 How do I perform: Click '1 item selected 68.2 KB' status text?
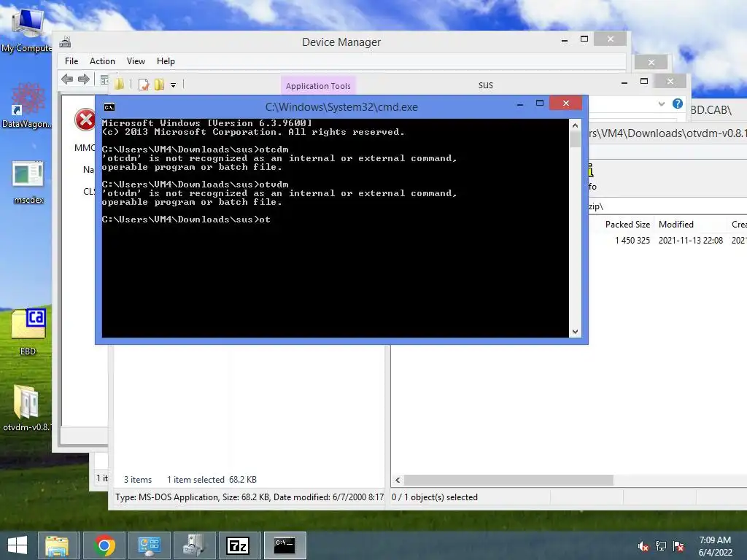212,480
